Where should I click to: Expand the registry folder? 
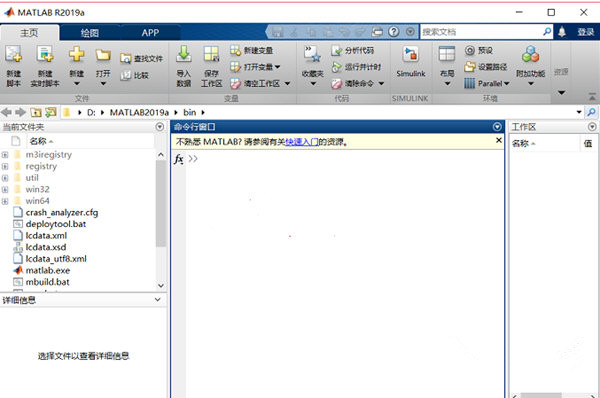(x=5, y=166)
